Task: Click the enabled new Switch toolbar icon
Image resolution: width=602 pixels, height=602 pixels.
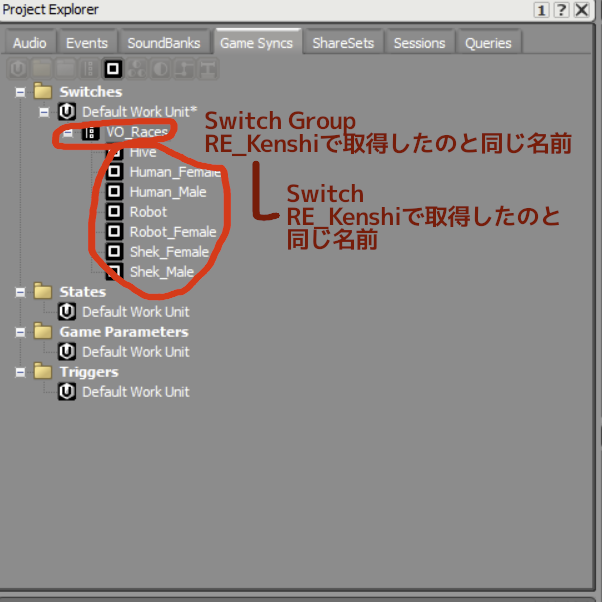Action: [113, 69]
